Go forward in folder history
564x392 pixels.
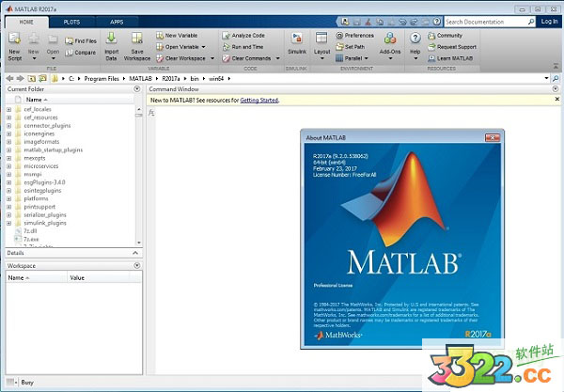click(21, 78)
